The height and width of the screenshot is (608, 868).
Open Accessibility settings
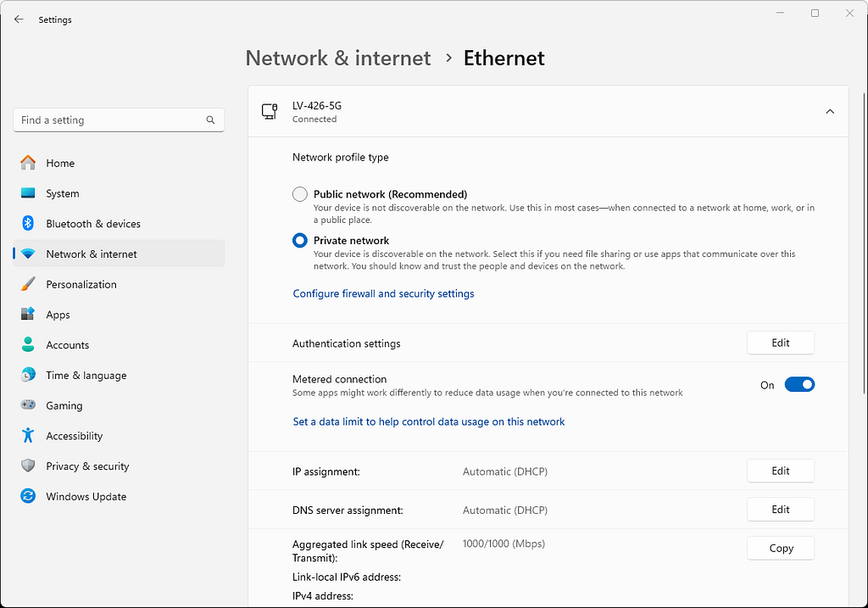(x=75, y=435)
